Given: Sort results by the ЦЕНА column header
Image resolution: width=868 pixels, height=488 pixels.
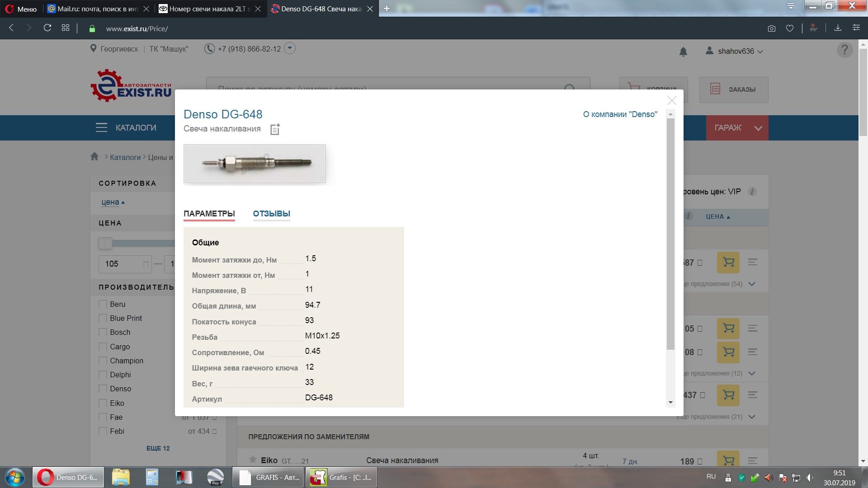Looking at the screenshot, I should tap(718, 217).
